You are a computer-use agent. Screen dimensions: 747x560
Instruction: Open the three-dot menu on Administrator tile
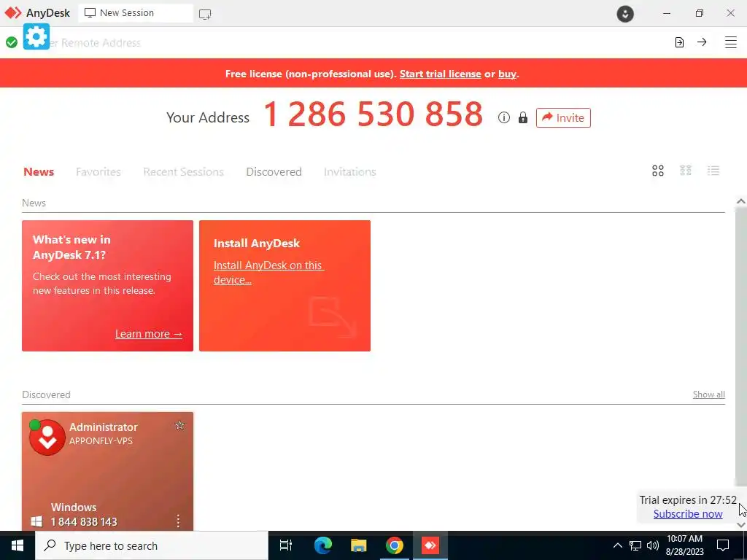click(x=178, y=521)
